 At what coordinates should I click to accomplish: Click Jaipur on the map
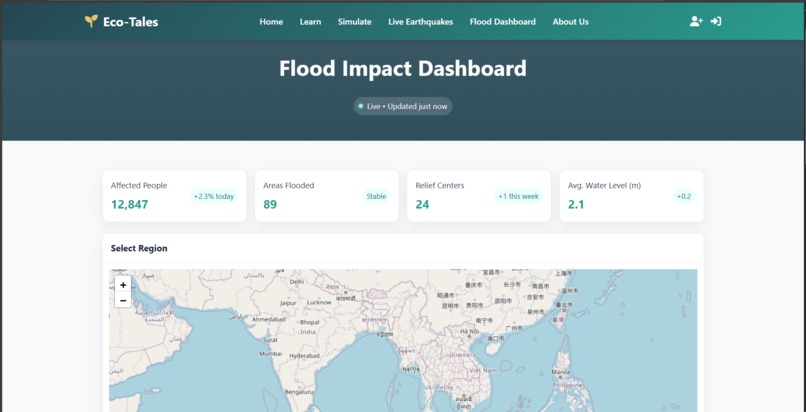click(x=288, y=303)
